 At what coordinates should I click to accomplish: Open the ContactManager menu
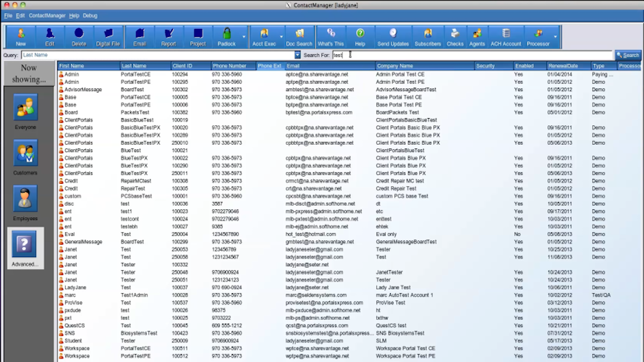47,16
